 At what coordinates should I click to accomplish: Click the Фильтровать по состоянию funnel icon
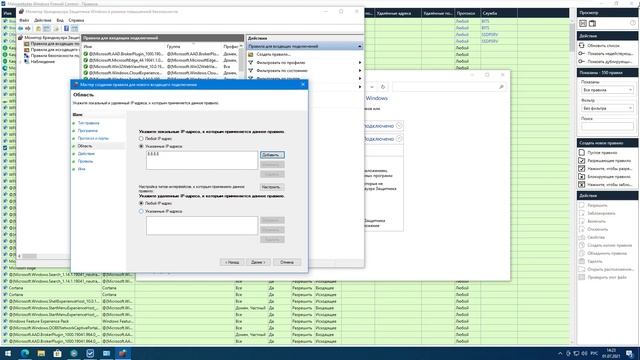pos(251,71)
